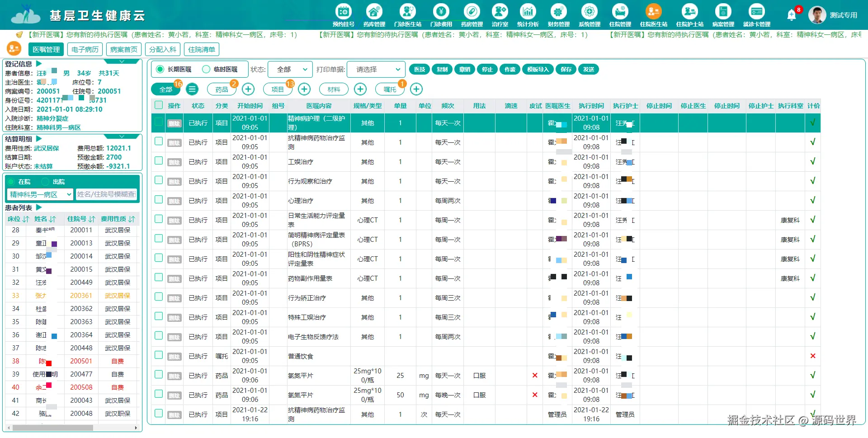Viewport: 868px width, 438px height.
Task: Open the 打印单据 dropdown
Action: (x=375, y=69)
